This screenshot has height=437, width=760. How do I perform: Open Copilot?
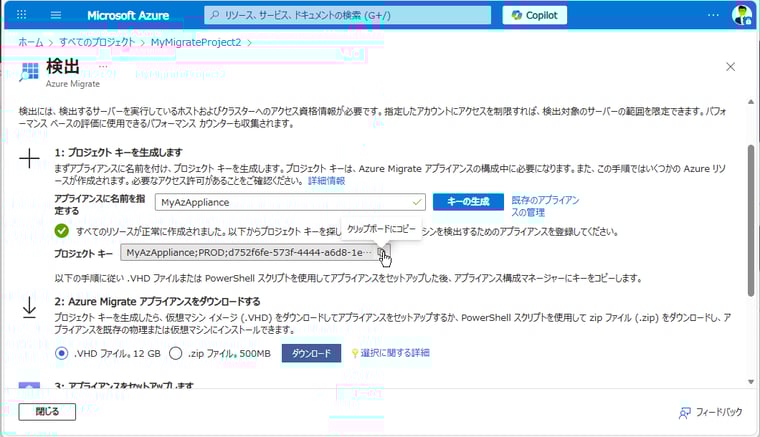tap(535, 15)
